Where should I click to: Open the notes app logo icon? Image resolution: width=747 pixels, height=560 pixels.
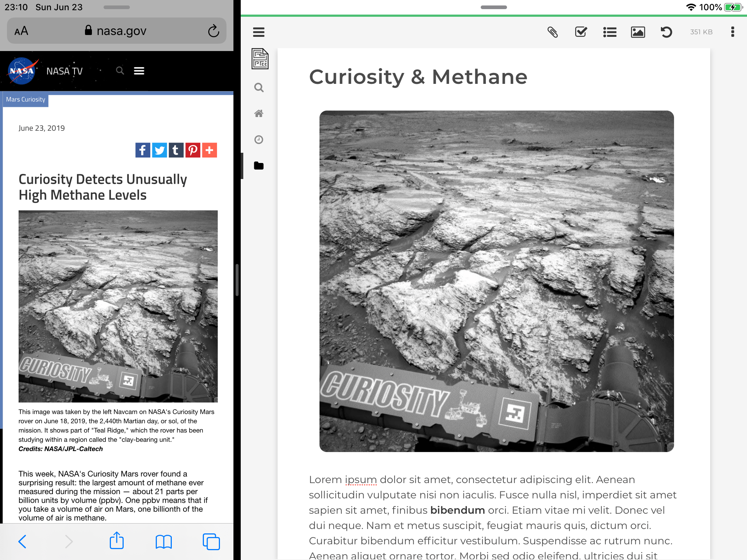coord(260,59)
